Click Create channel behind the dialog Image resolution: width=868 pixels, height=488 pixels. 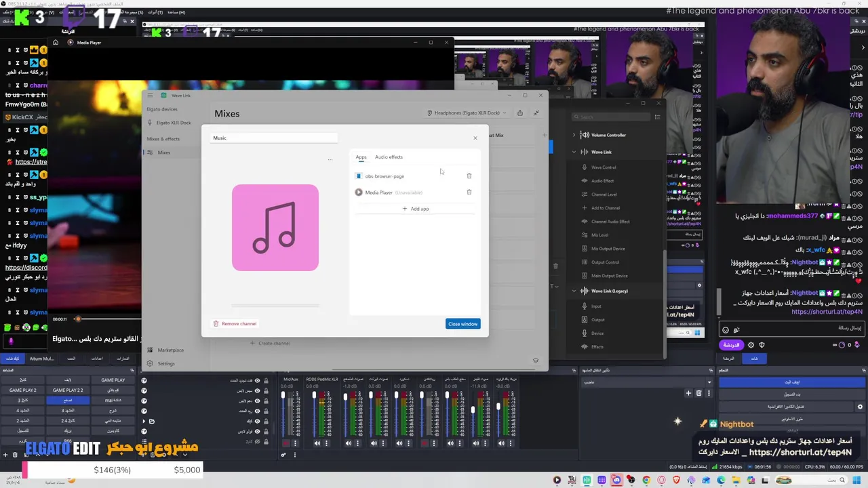click(270, 344)
